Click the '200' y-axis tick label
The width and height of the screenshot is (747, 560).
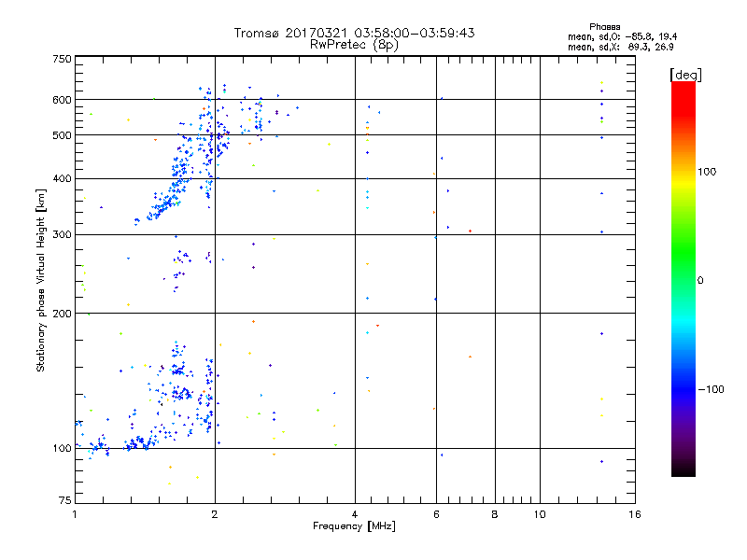point(62,314)
